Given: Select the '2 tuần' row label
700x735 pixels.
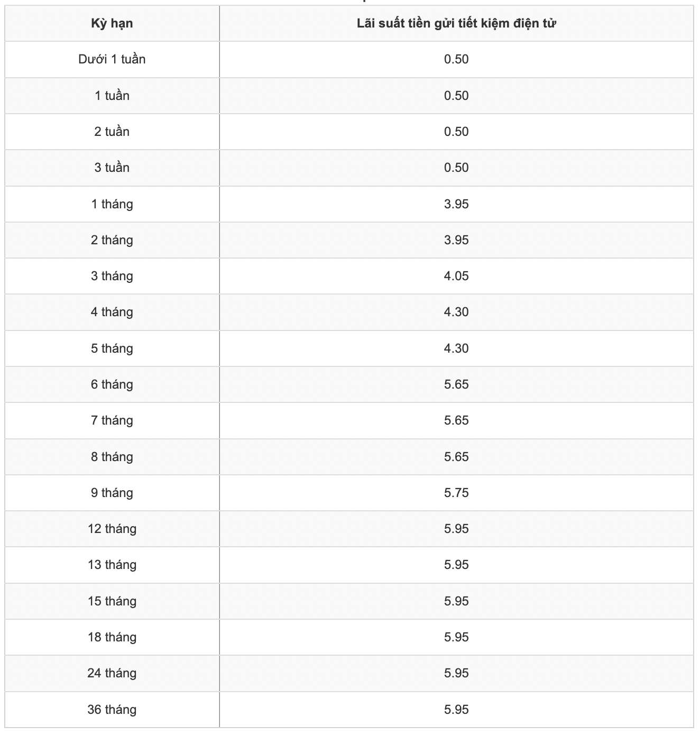Looking at the screenshot, I should pos(112,132).
